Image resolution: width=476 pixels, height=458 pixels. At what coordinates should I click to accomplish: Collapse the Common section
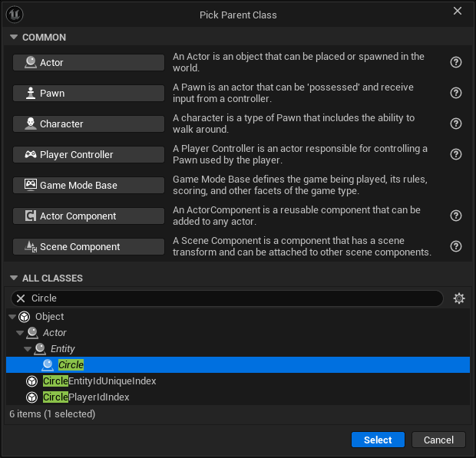click(x=13, y=38)
